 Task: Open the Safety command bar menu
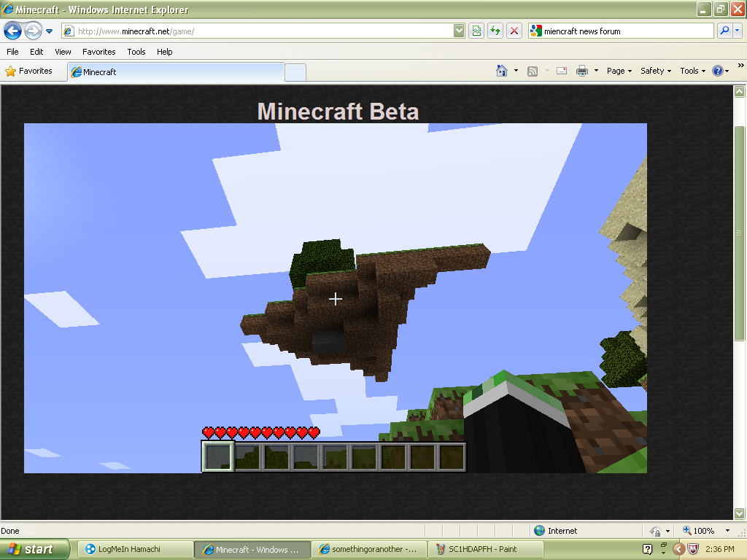(x=656, y=71)
